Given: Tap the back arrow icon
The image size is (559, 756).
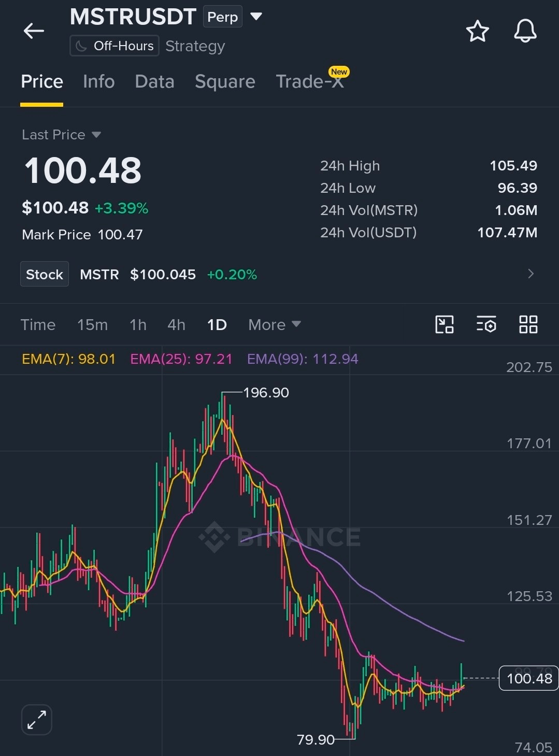Looking at the screenshot, I should [34, 31].
